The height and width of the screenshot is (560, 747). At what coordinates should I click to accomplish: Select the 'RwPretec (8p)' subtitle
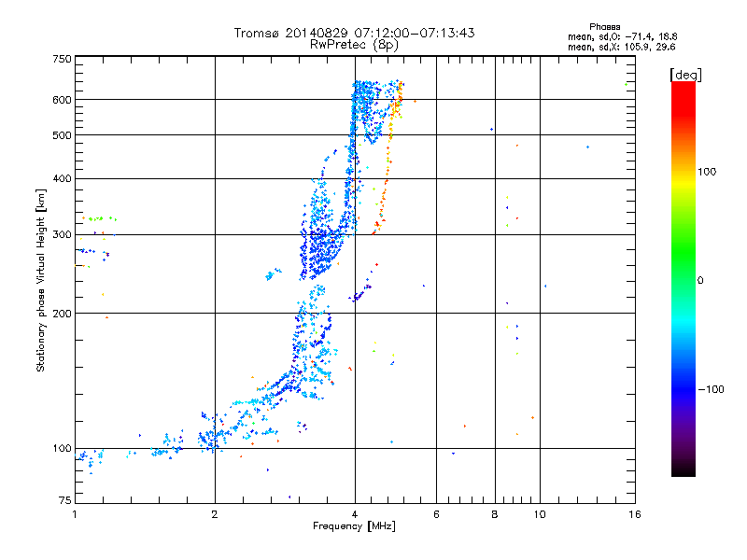pos(354,45)
